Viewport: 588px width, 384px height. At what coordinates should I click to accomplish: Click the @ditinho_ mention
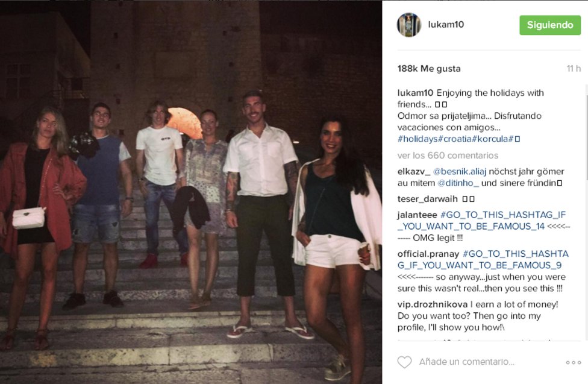pyautogui.click(x=458, y=183)
